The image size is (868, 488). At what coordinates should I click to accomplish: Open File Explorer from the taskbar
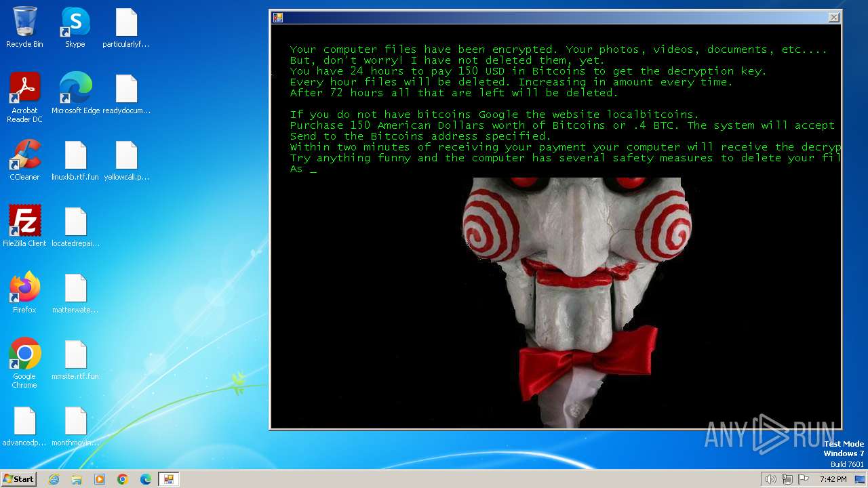(x=77, y=479)
